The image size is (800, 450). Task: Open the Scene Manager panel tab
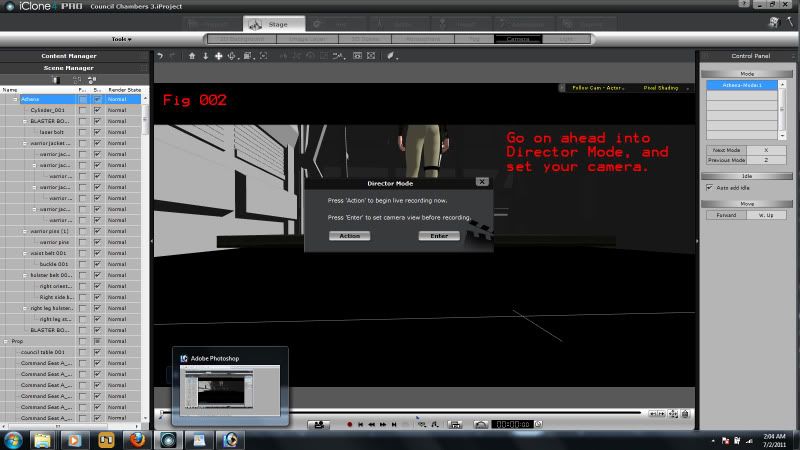point(69,68)
